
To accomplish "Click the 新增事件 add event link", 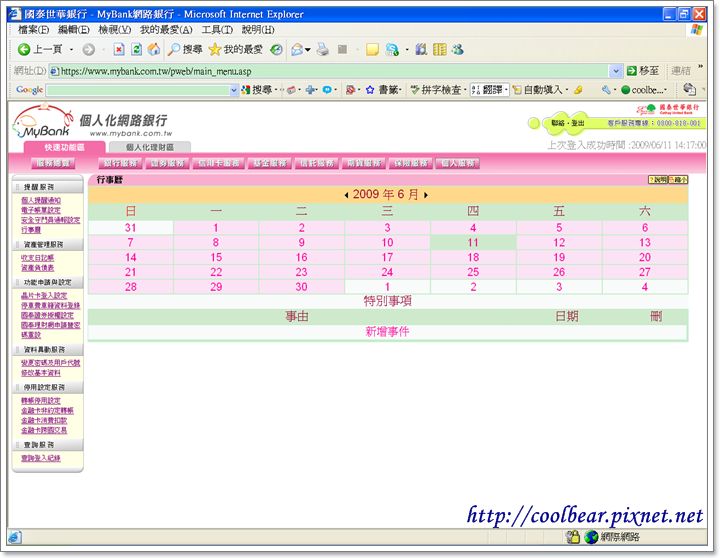I will coord(387,332).
